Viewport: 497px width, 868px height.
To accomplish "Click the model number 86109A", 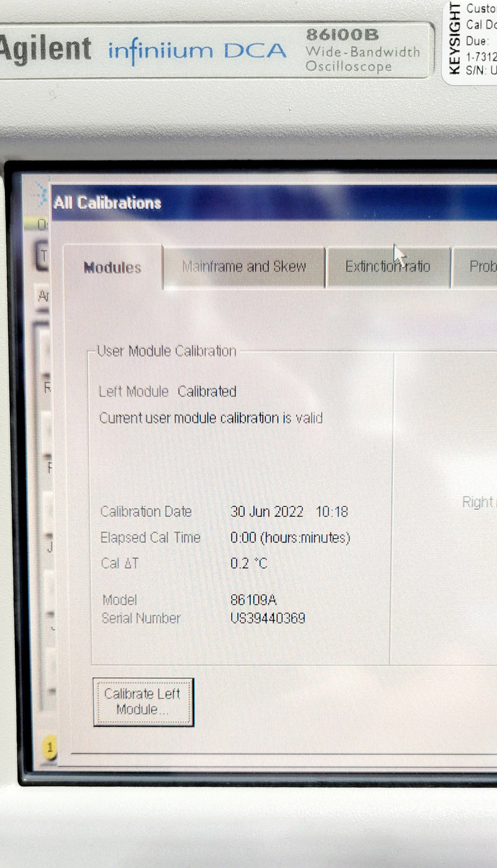I will coord(253,600).
